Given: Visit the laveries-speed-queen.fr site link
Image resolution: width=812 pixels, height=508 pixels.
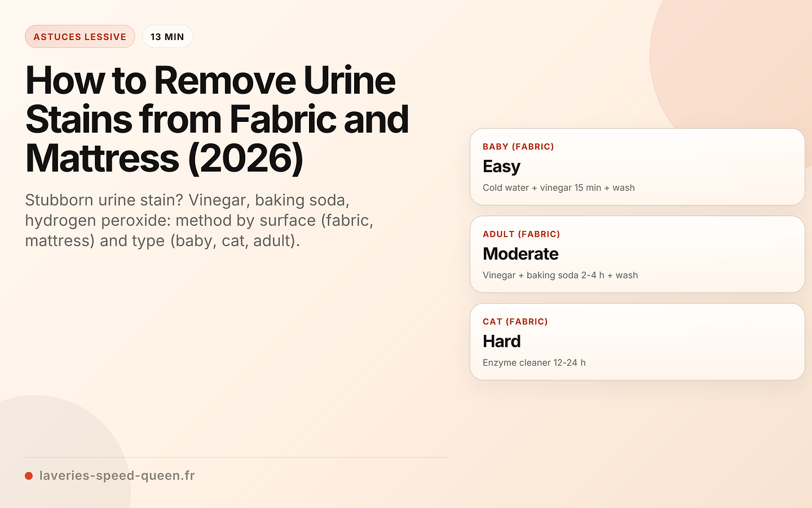Looking at the screenshot, I should (x=117, y=475).
